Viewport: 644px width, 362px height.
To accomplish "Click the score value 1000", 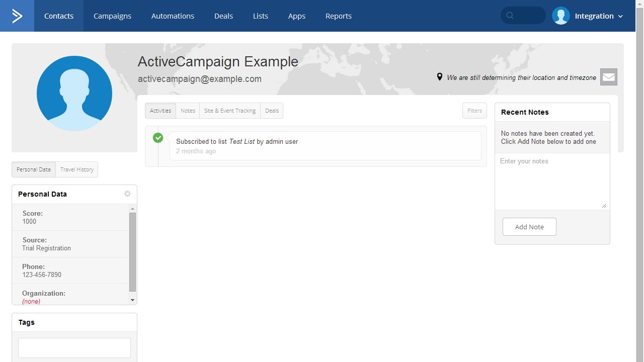I will click(x=29, y=221).
